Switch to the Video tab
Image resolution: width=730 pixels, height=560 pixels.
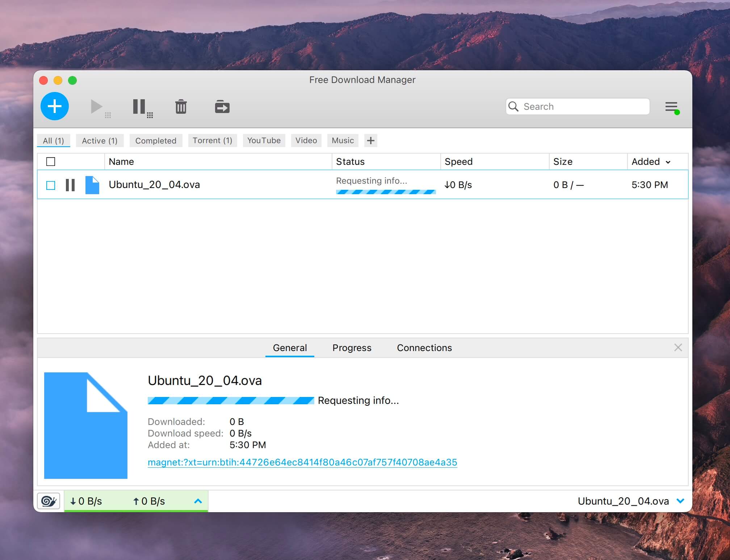tap(306, 141)
